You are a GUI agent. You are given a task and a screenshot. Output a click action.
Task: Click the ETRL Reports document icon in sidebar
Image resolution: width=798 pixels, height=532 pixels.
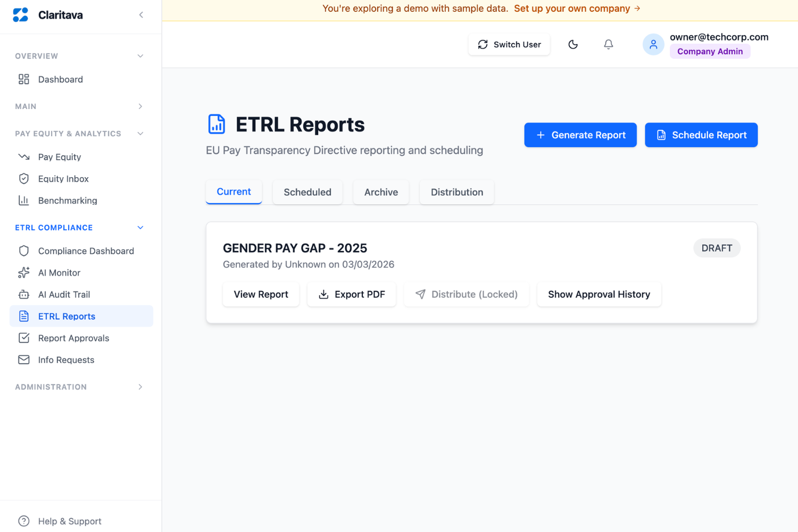[24, 316]
